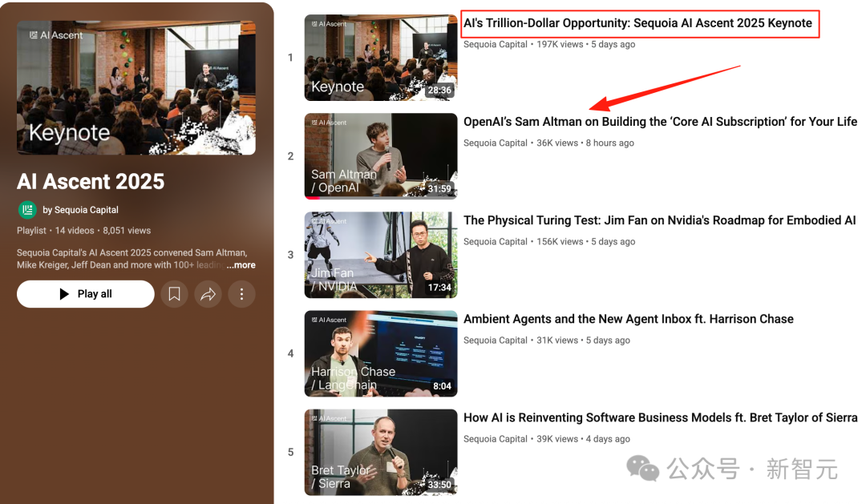Save the AI Ascent 2025 playlist with bookmark icon
Image resolution: width=866 pixels, height=504 pixels.
coord(174,294)
